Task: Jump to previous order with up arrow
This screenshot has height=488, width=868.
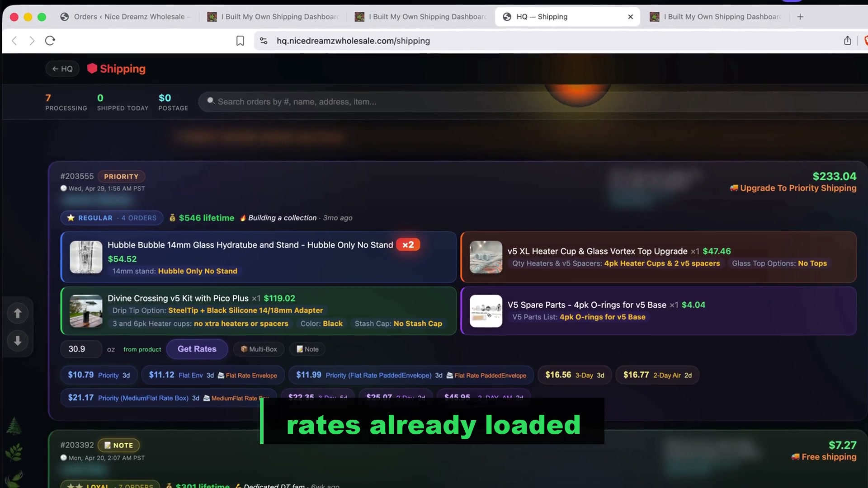Action: (x=18, y=313)
